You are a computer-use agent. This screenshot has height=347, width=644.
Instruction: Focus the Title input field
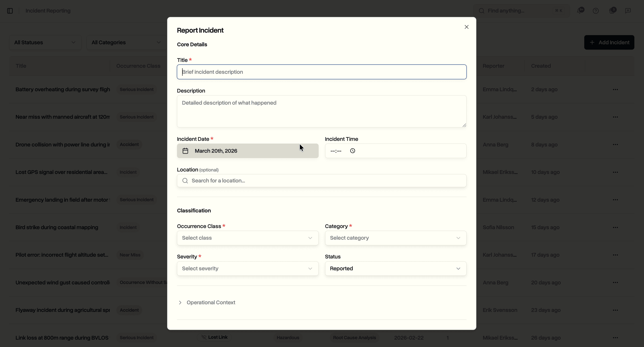[322, 72]
